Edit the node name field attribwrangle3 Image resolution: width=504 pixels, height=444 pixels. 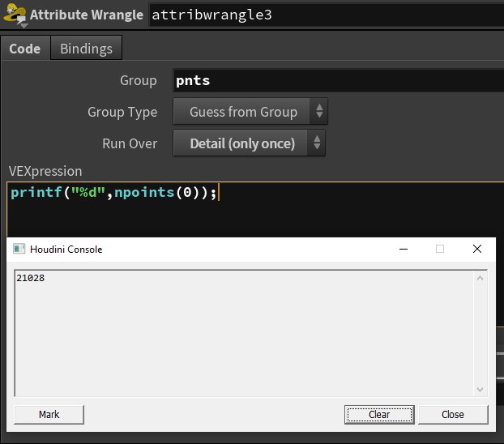tap(327, 15)
